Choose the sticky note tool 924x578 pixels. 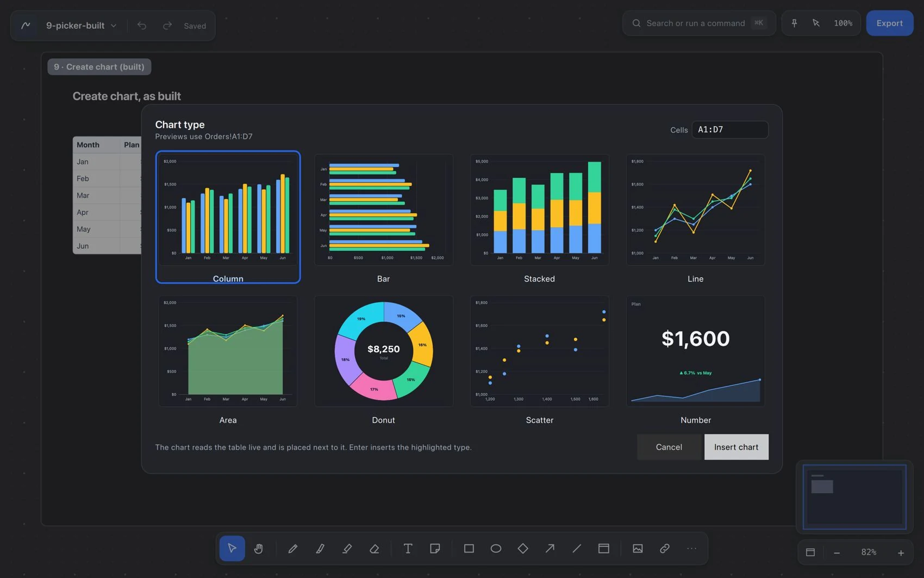click(x=435, y=548)
